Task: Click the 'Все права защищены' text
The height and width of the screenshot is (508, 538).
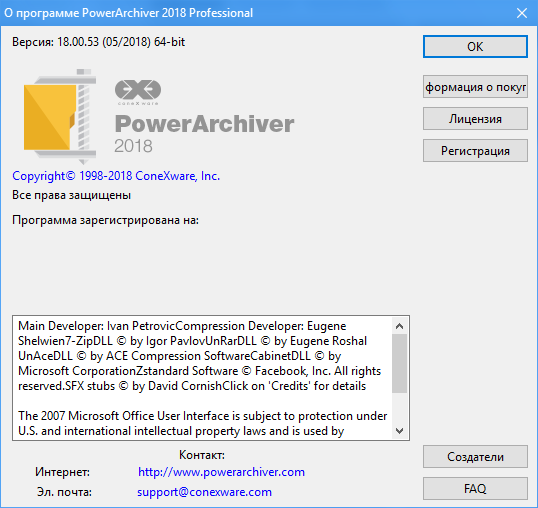Action: tap(71, 195)
